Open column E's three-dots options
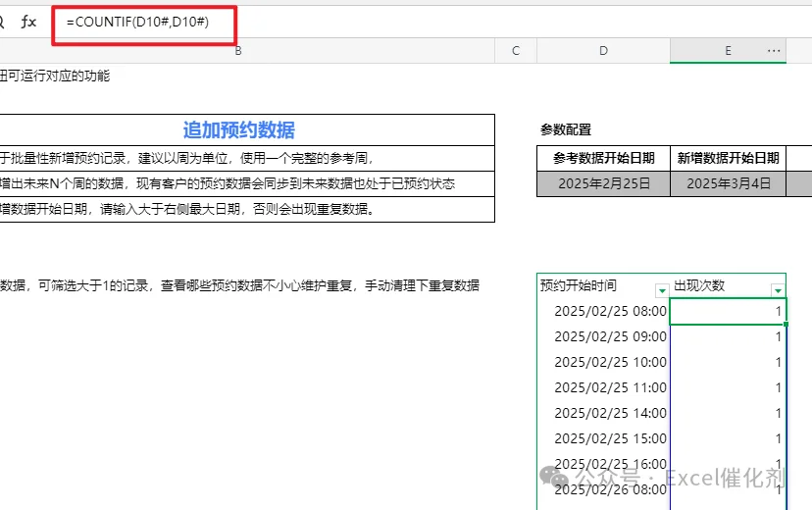812x510 pixels. [x=774, y=51]
